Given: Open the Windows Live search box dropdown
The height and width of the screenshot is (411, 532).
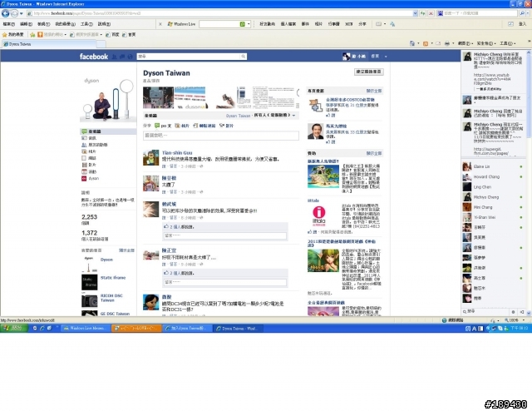Looking at the screenshot, I should point(249,24).
